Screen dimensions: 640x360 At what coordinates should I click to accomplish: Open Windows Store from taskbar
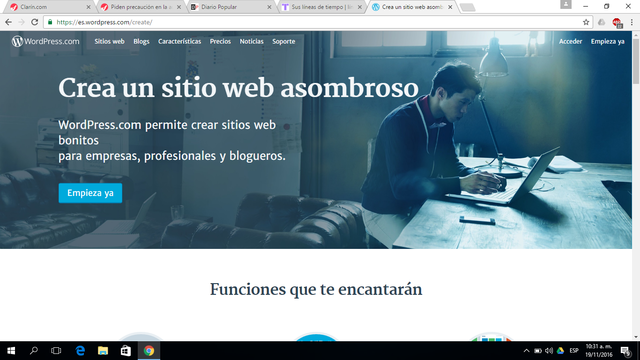coord(126,351)
